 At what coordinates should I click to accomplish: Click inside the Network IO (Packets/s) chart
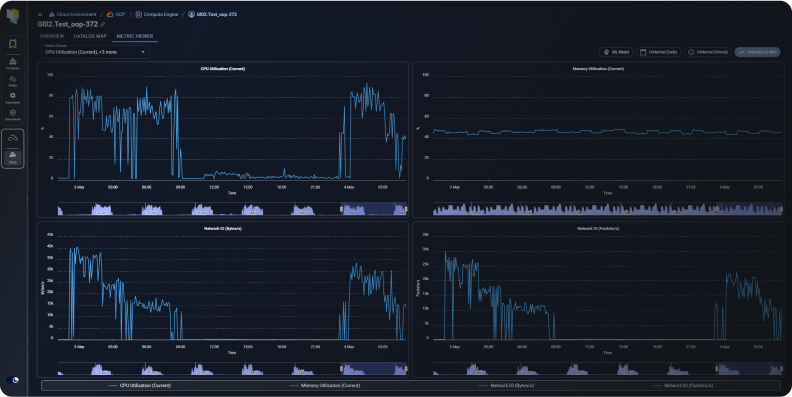tap(607, 287)
